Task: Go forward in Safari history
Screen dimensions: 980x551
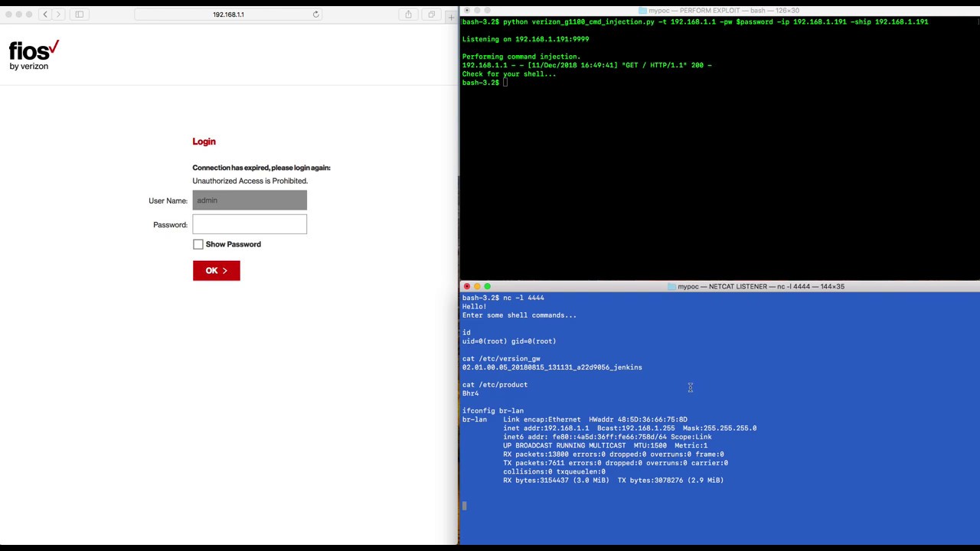Action: click(58, 15)
